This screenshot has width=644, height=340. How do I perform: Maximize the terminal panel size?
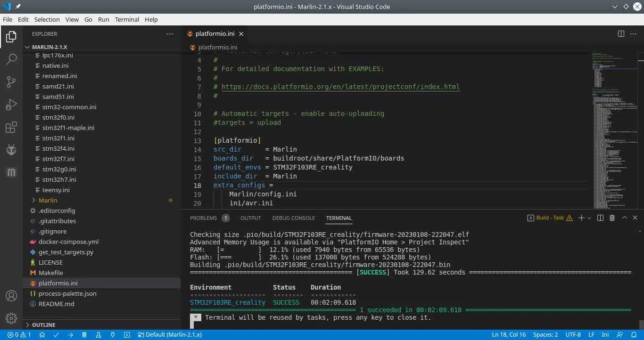pos(624,218)
